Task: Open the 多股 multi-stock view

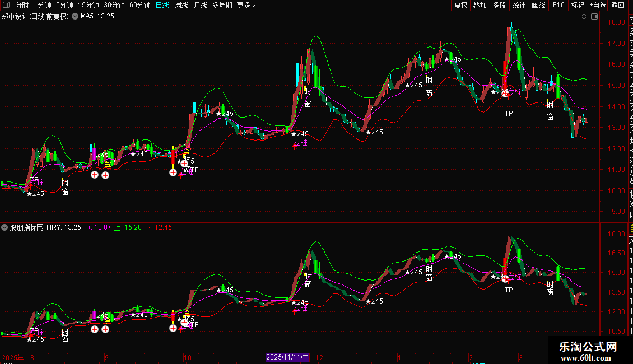Action: (x=499, y=5)
